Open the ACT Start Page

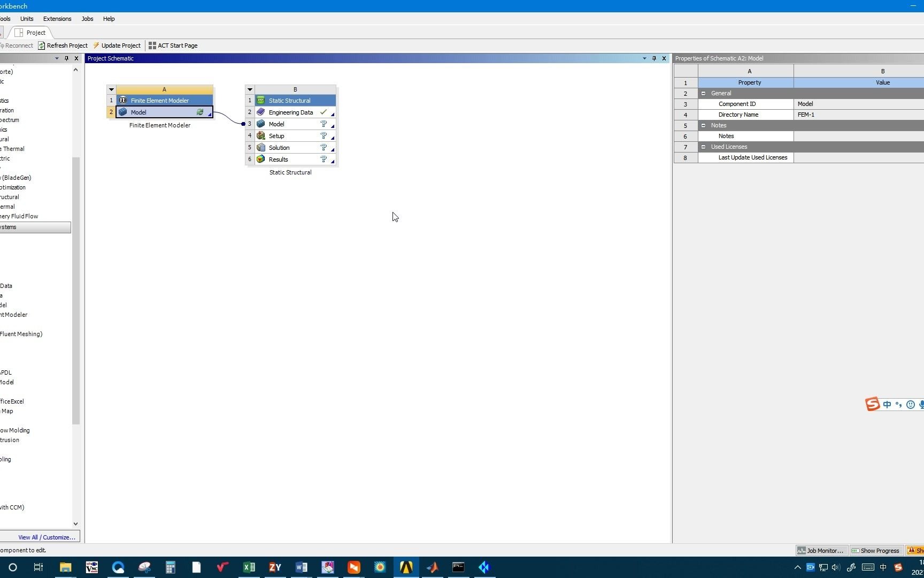173,45
